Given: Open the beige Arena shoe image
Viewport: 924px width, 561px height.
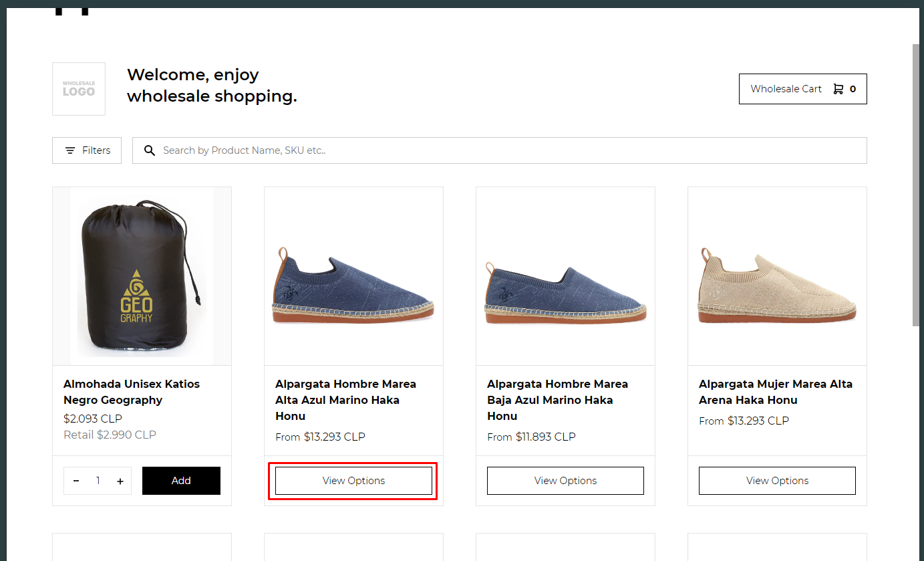Looking at the screenshot, I should pyautogui.click(x=777, y=284).
